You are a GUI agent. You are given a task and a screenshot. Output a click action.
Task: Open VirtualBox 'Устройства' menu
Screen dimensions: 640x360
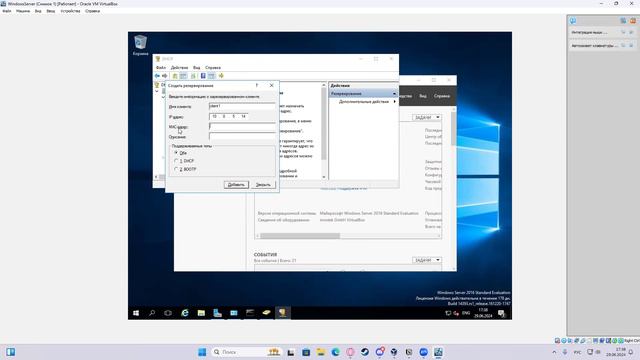coord(70,11)
